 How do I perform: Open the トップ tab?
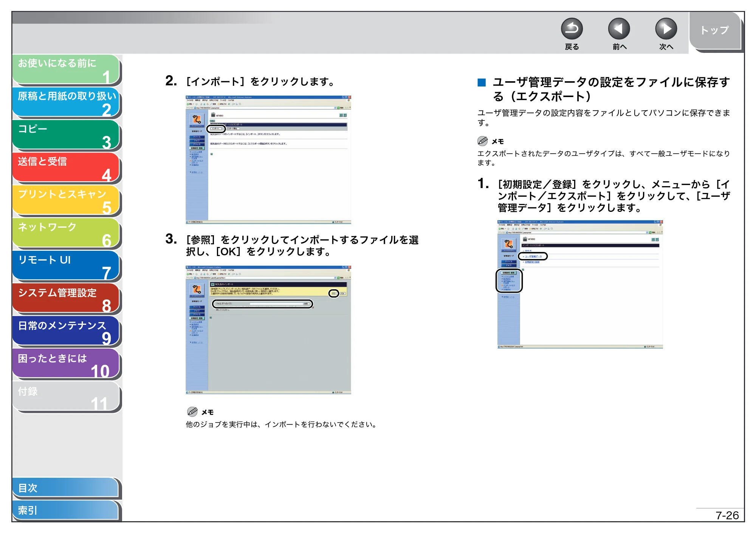coord(715,31)
